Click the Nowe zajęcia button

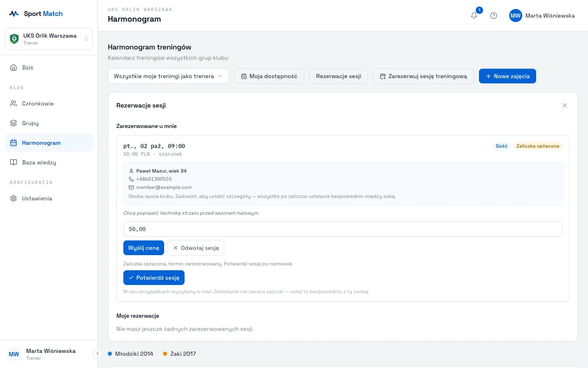[x=508, y=76]
